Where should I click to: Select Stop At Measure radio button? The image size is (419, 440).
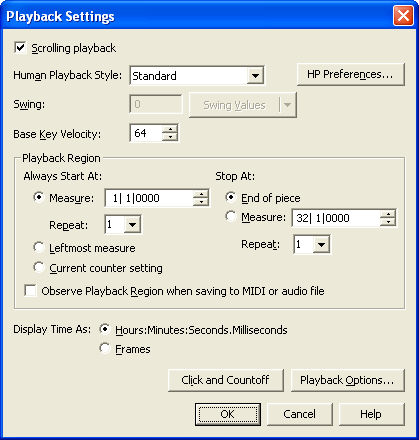pyautogui.click(x=230, y=216)
